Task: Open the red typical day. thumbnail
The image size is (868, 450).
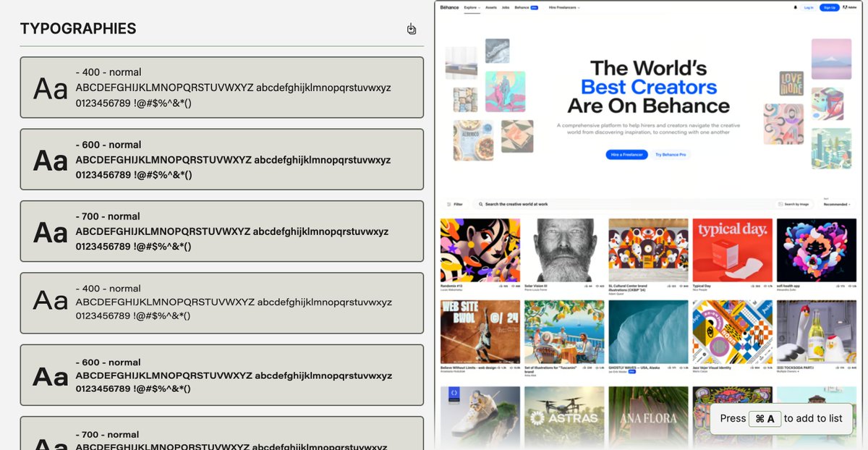Action: (732, 250)
